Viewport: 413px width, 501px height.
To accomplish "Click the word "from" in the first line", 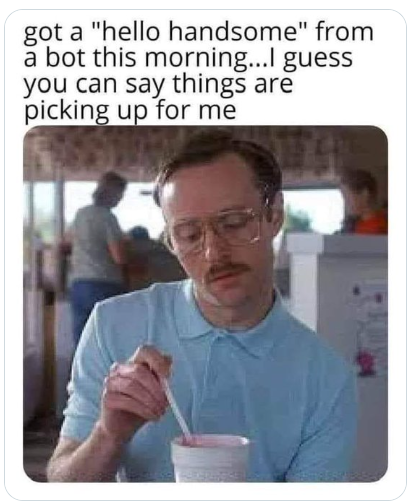I will pyautogui.click(x=344, y=32).
